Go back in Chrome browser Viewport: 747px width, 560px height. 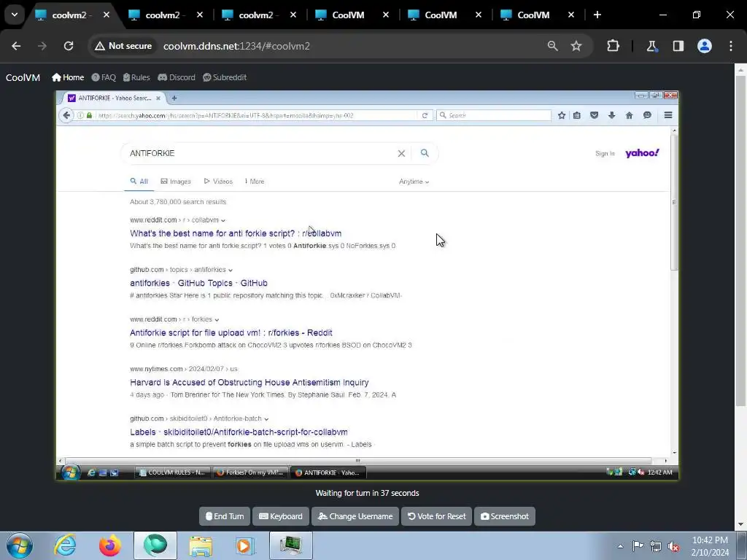(x=16, y=46)
